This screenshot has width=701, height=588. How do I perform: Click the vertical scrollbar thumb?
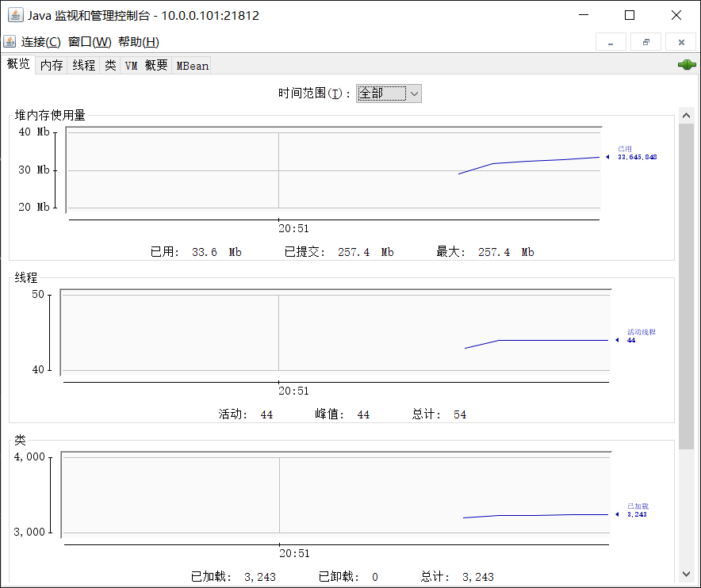(686, 286)
